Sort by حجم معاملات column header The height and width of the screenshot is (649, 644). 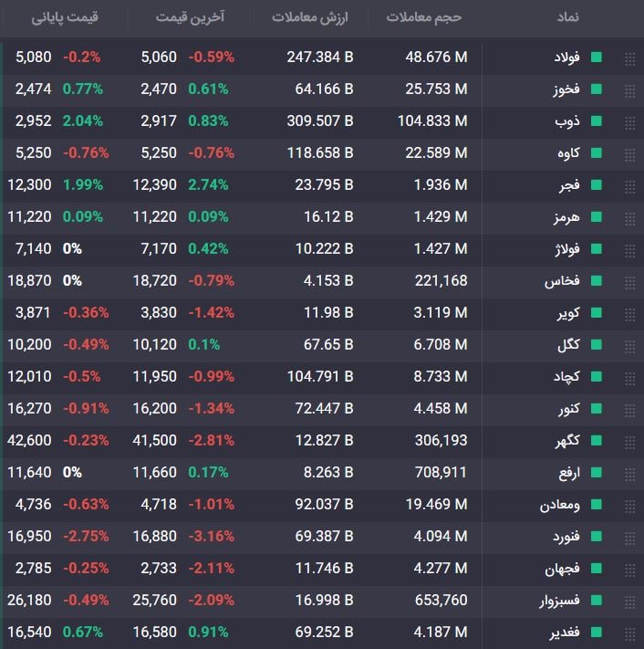click(x=424, y=17)
